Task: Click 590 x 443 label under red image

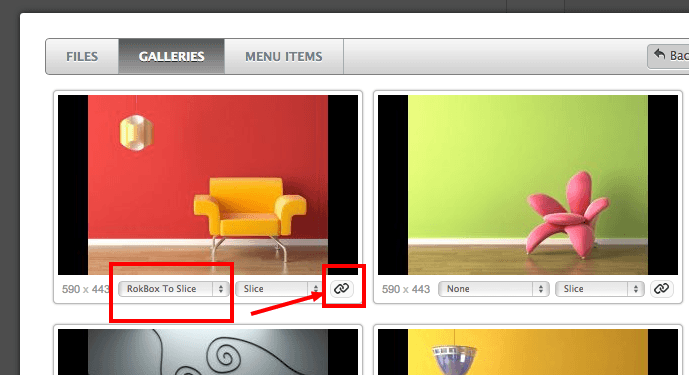Action: (x=86, y=289)
